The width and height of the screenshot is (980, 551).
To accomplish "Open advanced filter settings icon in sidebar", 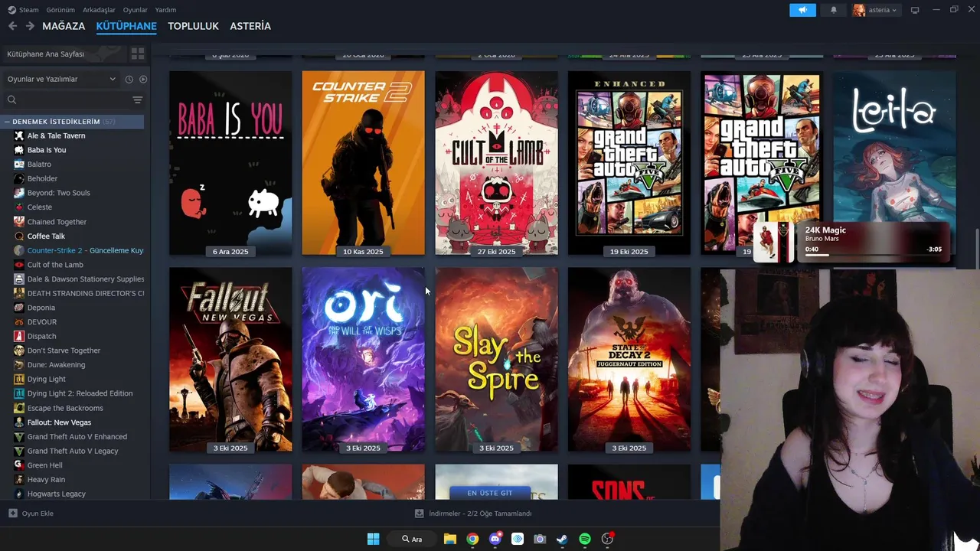I will [138, 100].
